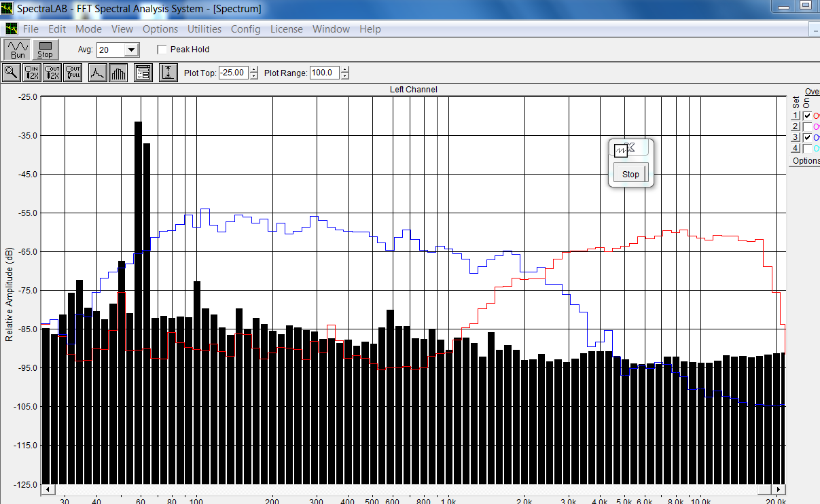Enable overlay 2 checkbox
The height and width of the screenshot is (504, 820).
pyautogui.click(x=807, y=126)
